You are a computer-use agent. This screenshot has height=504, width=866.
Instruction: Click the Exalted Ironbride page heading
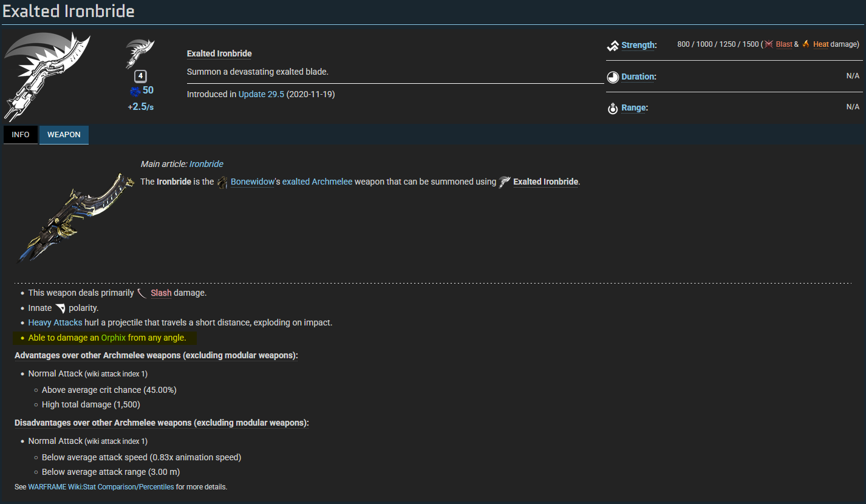tap(69, 11)
